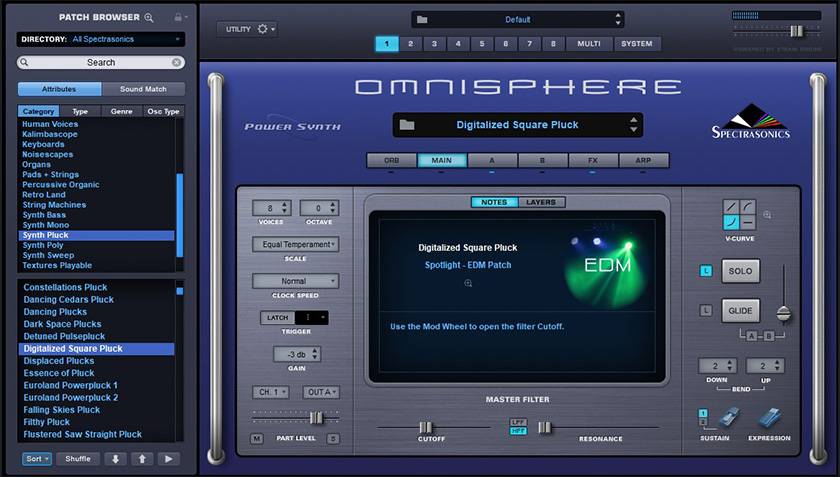The height and width of the screenshot is (477, 840).
Task: Click the sustain pedal icon
Action: (728, 418)
